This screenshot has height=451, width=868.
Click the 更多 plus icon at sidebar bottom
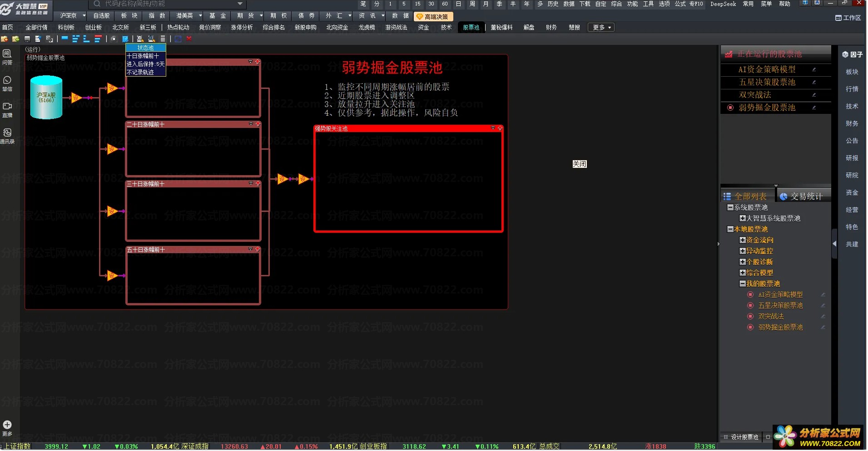(x=7, y=427)
